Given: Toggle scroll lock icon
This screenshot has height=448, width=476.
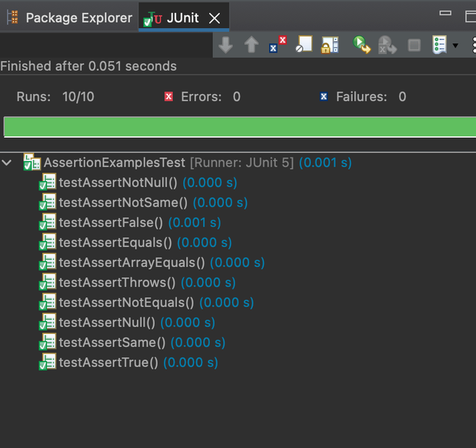Looking at the screenshot, I should tap(330, 45).
